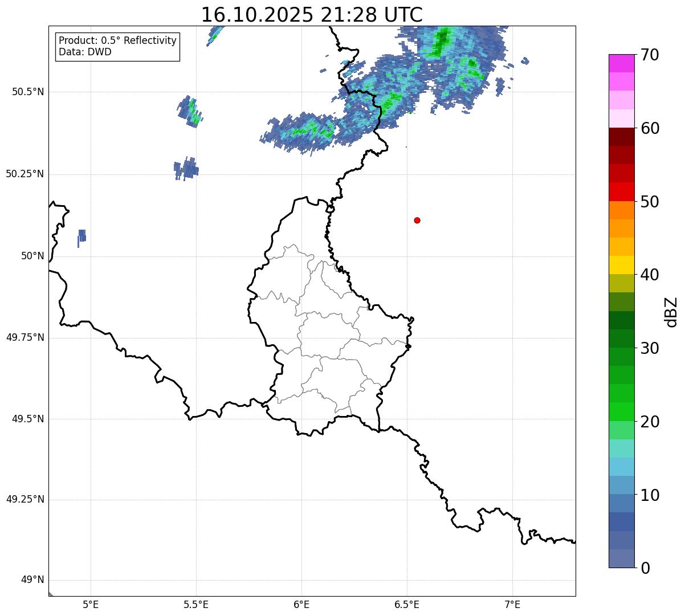Click the map title showing 21:28 UTC
685x616 pixels.
click(x=312, y=15)
